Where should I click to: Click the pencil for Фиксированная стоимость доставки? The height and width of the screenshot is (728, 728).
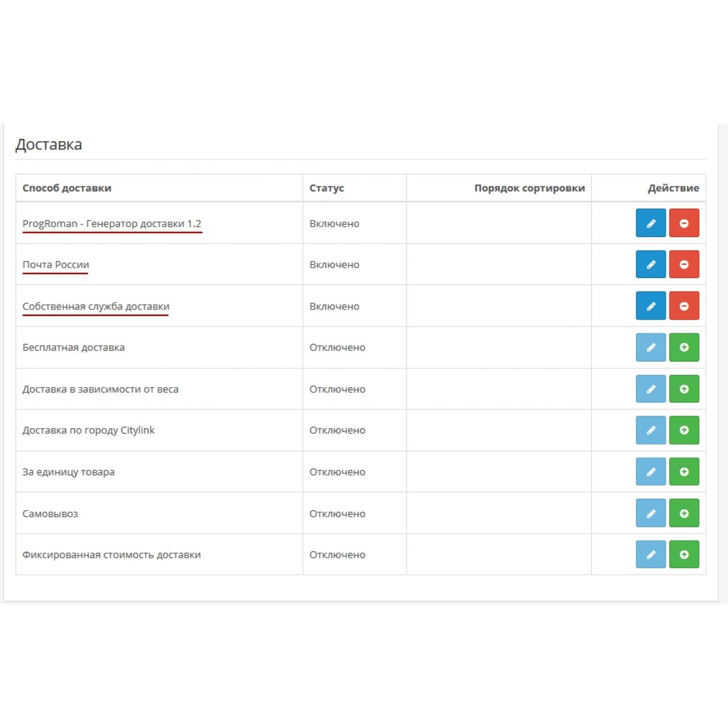tap(651, 555)
